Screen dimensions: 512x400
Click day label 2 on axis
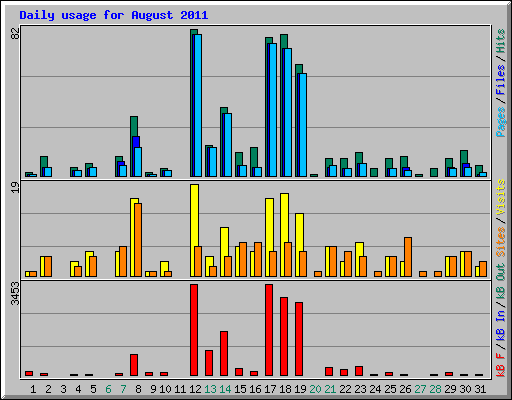48,389
